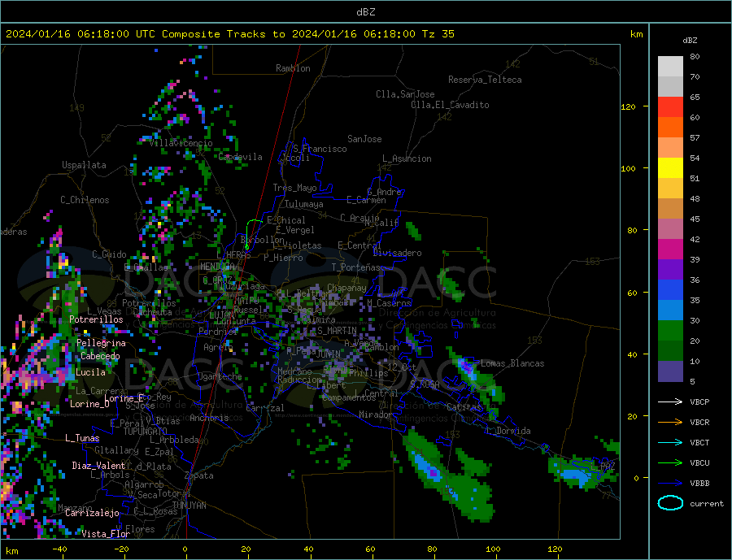
Task: Click the cyan VBCT arrow icon
Action: (x=670, y=442)
